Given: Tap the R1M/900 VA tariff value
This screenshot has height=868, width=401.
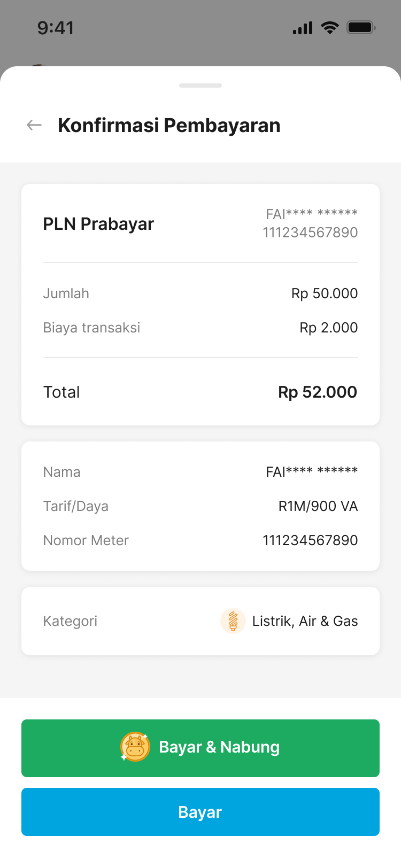Looking at the screenshot, I should click(x=318, y=506).
